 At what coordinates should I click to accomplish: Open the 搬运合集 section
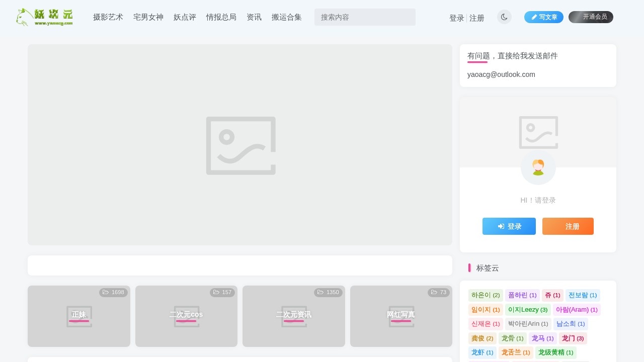tap(287, 17)
